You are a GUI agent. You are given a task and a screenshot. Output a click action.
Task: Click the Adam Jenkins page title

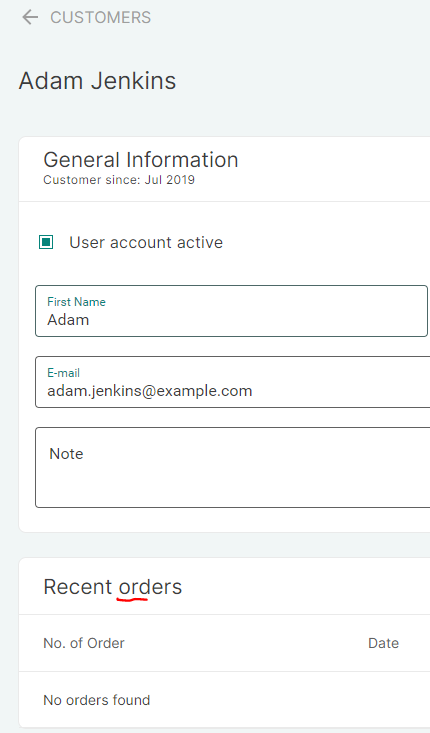(x=97, y=80)
